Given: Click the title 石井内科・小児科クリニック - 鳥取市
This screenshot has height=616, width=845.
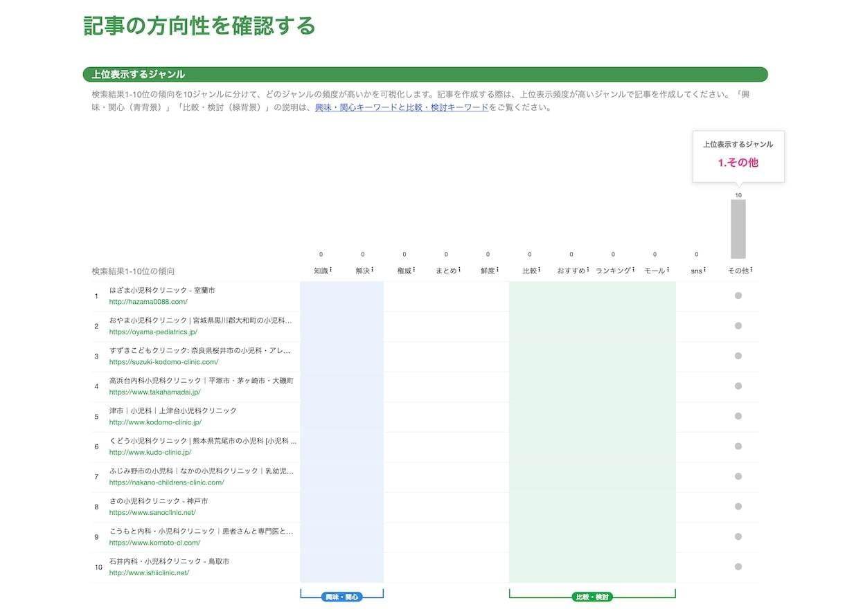Looking at the screenshot, I should point(169,561).
